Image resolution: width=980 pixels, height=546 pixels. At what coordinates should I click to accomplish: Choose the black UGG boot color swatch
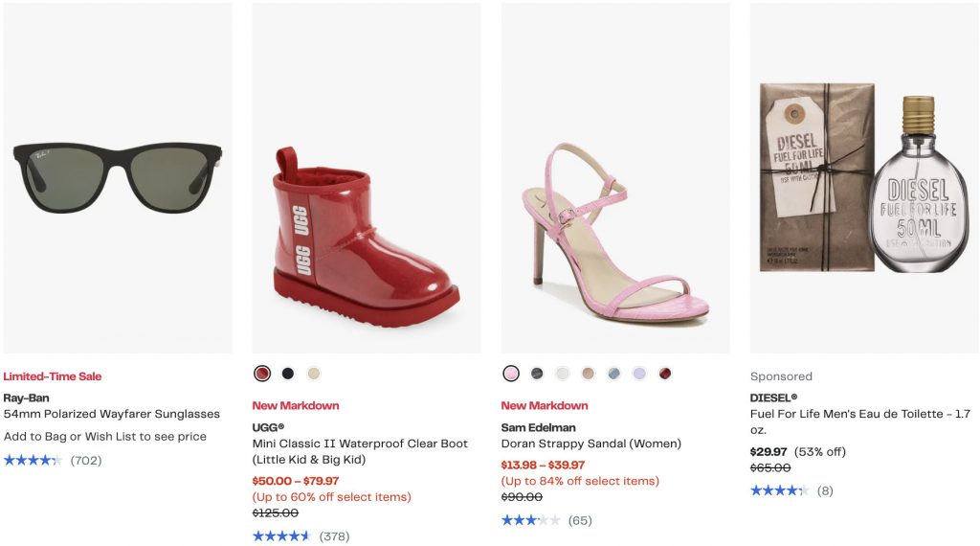[288, 374]
